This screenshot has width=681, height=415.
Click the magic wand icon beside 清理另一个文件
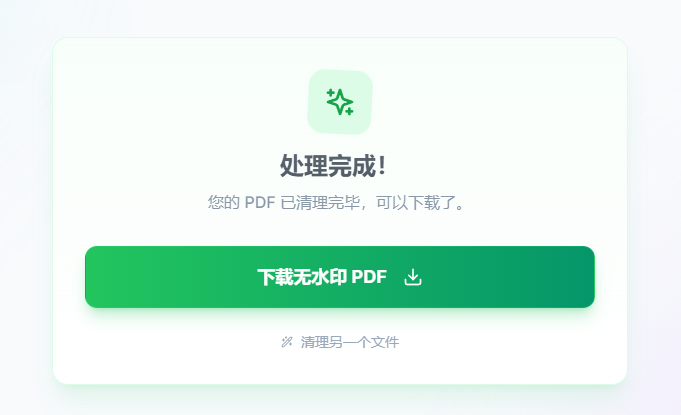tap(287, 342)
